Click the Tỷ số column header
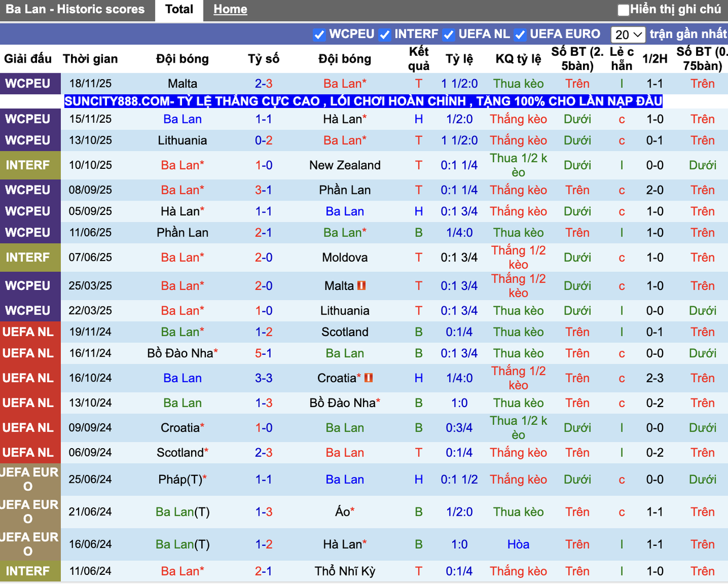 263,59
